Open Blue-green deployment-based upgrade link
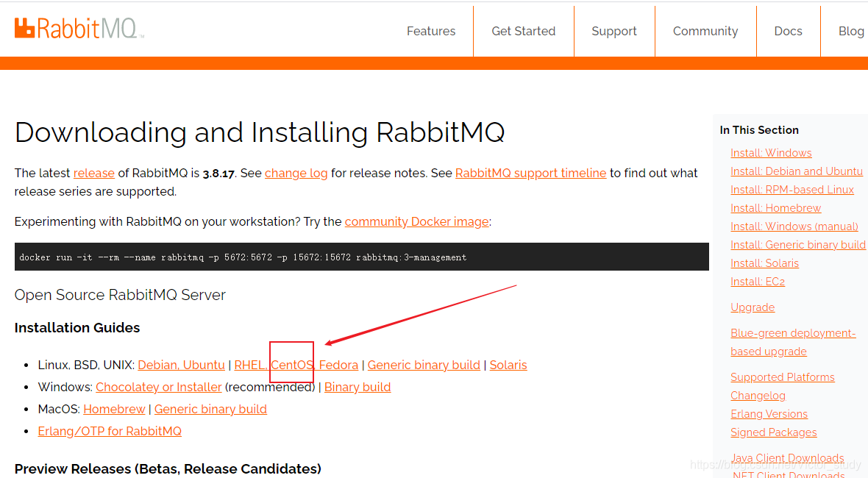The height and width of the screenshot is (478, 868). point(793,343)
